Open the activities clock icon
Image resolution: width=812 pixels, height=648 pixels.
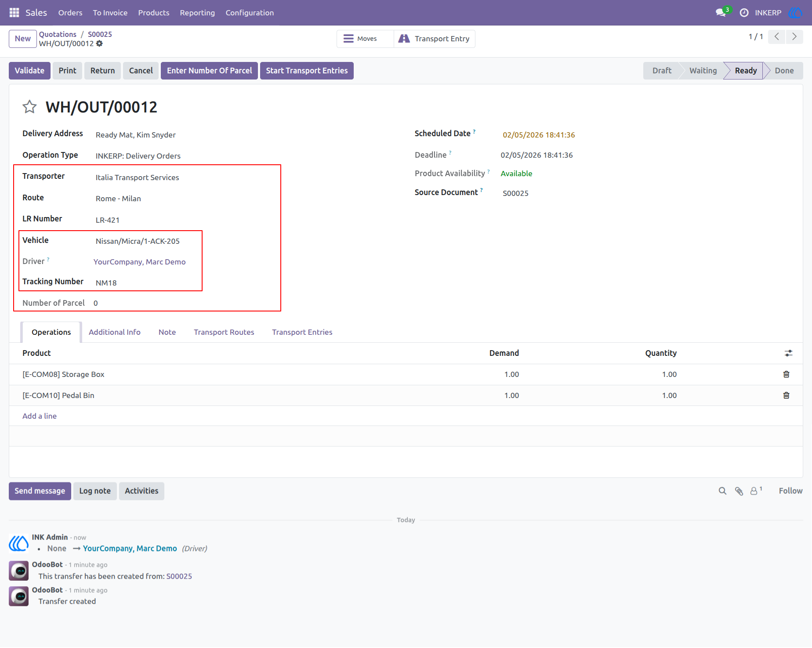(744, 13)
